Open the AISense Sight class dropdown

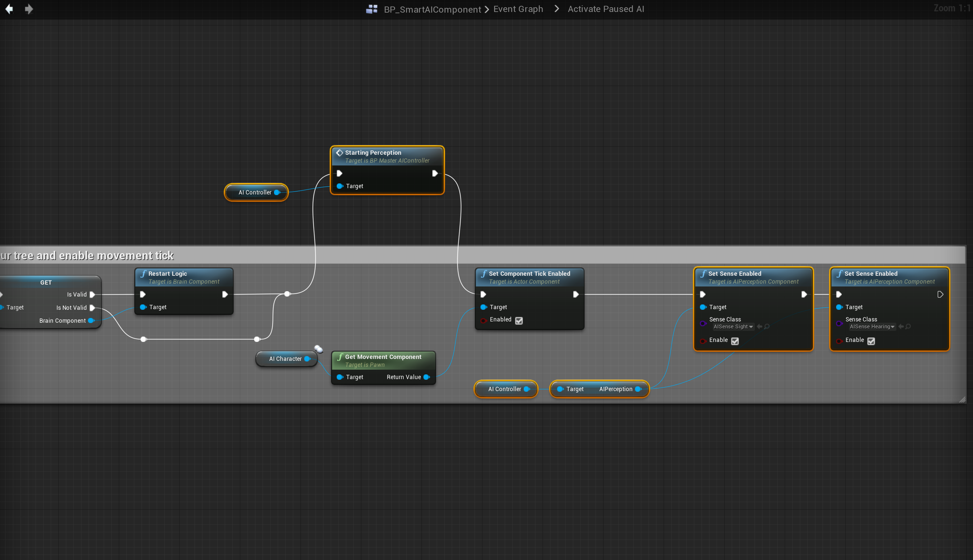(733, 326)
